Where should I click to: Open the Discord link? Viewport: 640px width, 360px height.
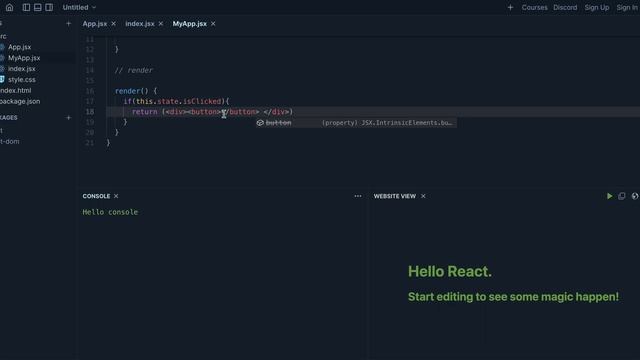point(565,7)
